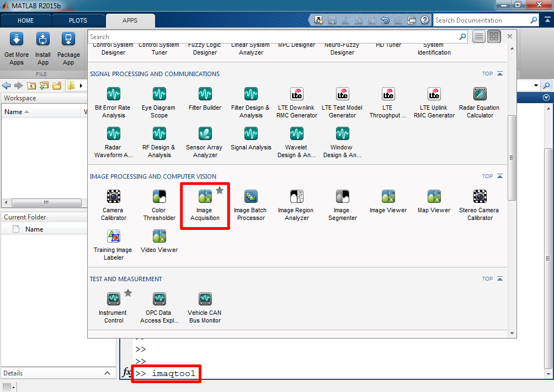The width and height of the screenshot is (554, 392).
Task: Click the Undo toolbar icon
Action: click(x=385, y=20)
